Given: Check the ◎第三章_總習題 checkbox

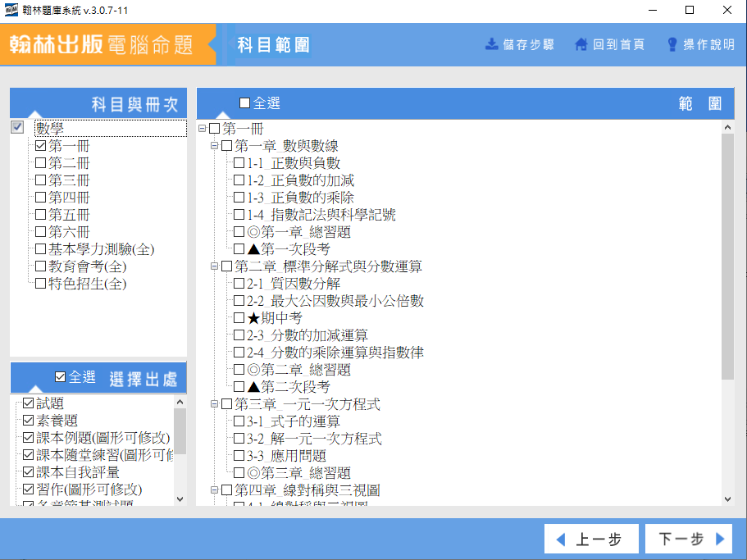Looking at the screenshot, I should point(239,472).
